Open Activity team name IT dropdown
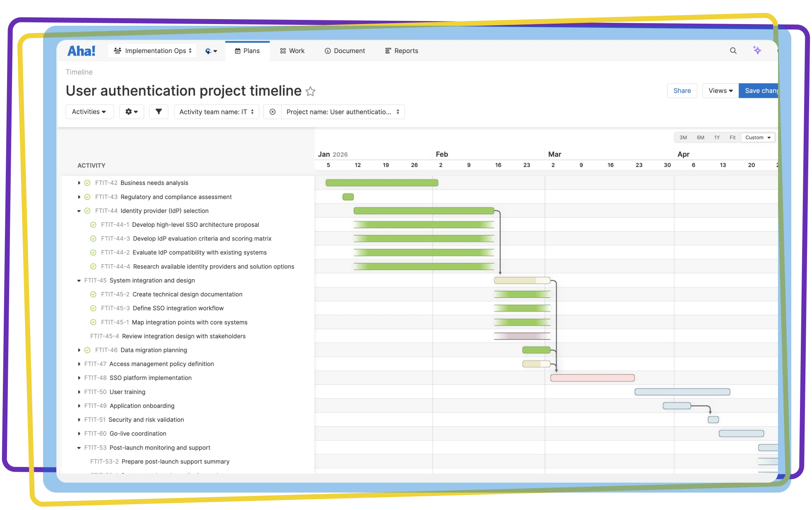 point(216,112)
